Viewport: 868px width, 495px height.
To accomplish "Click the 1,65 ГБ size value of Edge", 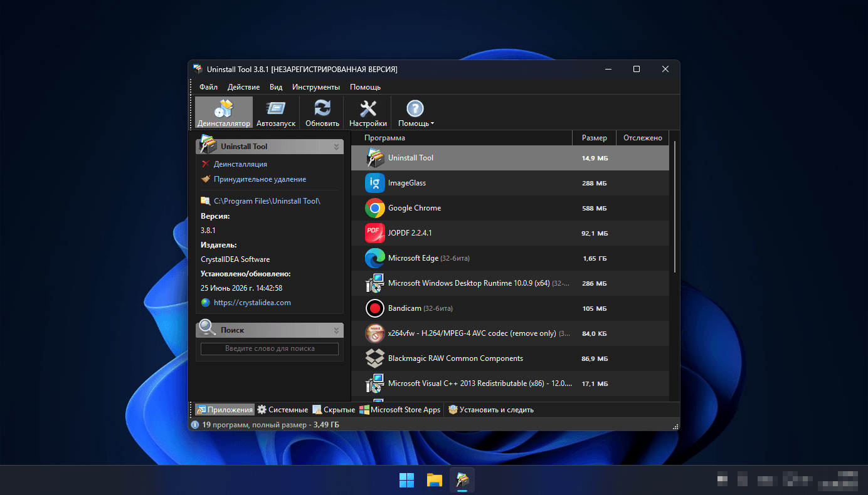I will [595, 258].
